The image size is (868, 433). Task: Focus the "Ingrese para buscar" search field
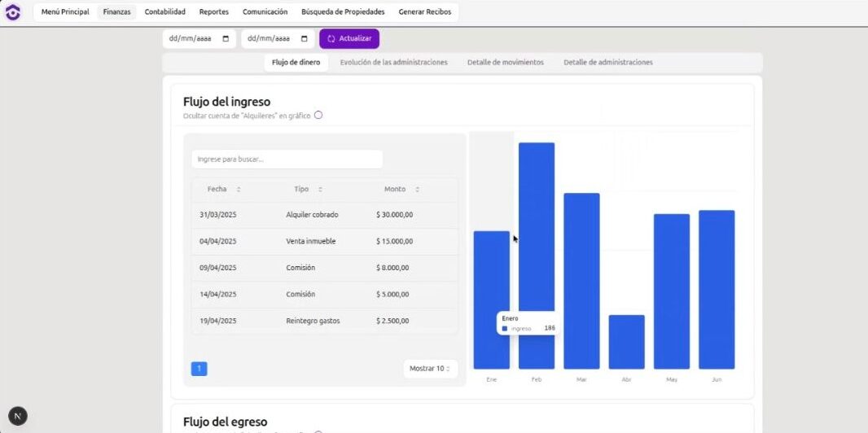tap(287, 160)
